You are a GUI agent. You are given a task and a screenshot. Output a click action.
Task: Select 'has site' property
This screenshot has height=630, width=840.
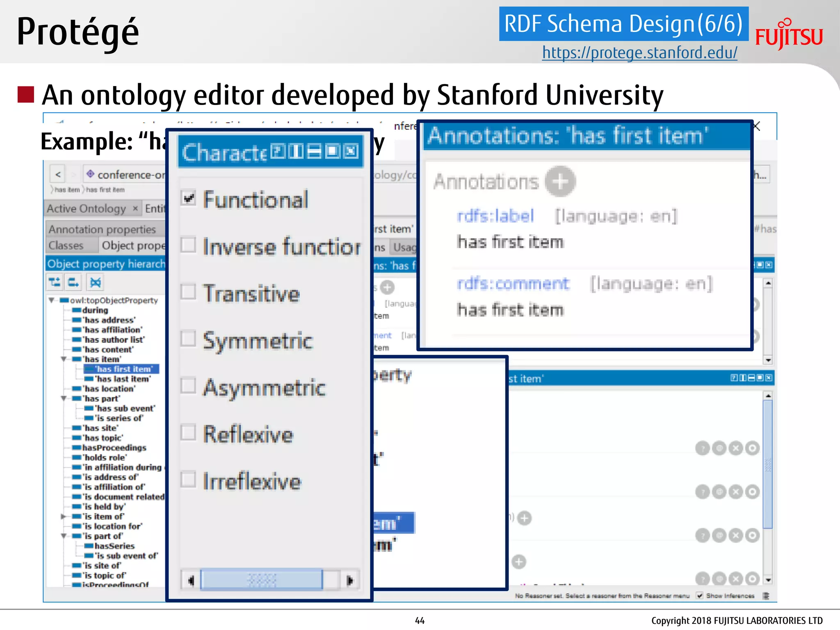click(96, 428)
